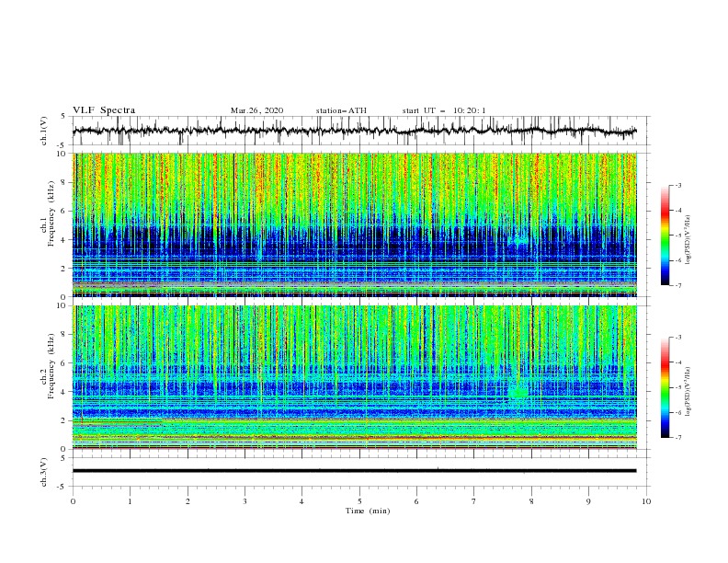Click the '0' tick on the time axis
728x563 pixels.
pos(73,501)
